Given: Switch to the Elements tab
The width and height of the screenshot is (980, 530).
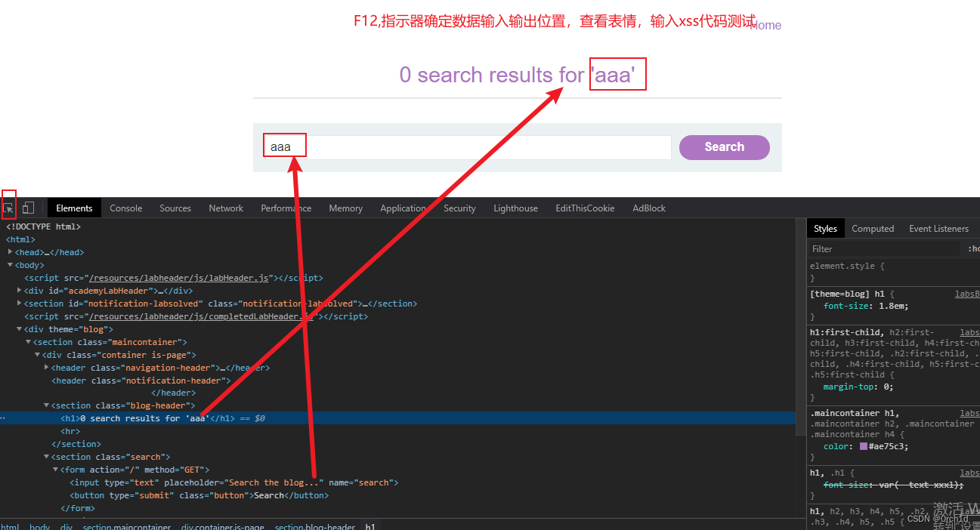Looking at the screenshot, I should click(x=74, y=208).
